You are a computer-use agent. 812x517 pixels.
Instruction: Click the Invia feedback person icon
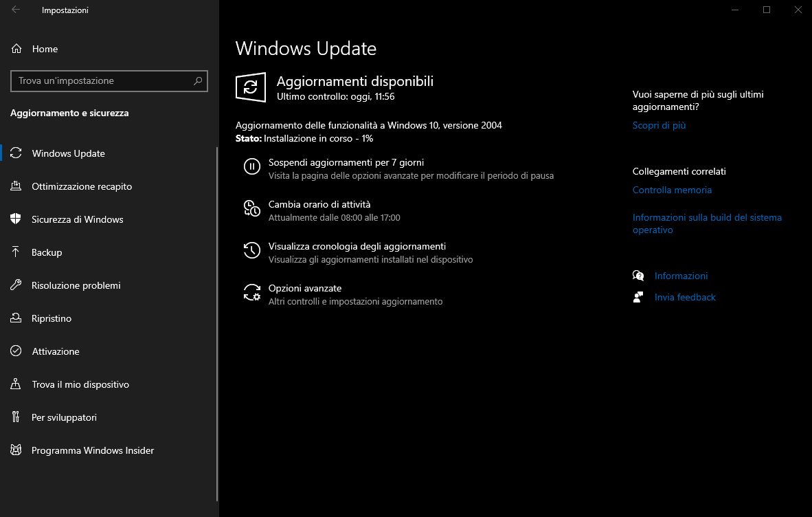click(638, 297)
